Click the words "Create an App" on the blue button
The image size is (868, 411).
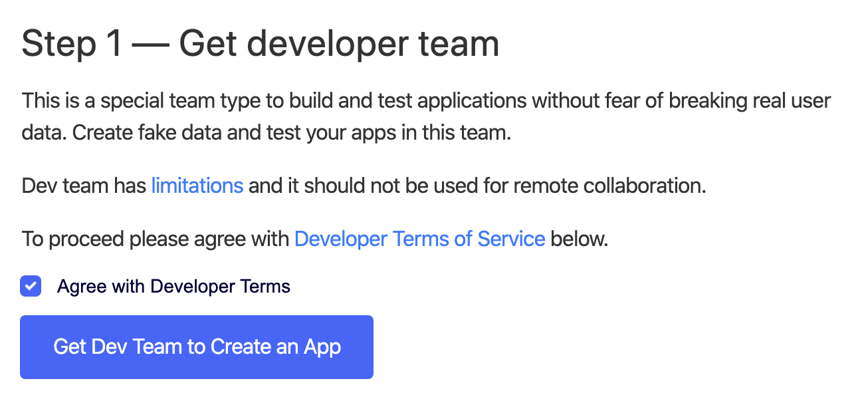[276, 346]
